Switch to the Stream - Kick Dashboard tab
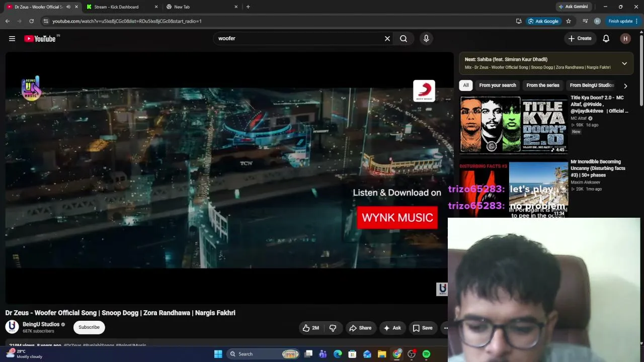644x362 pixels. (x=116, y=7)
